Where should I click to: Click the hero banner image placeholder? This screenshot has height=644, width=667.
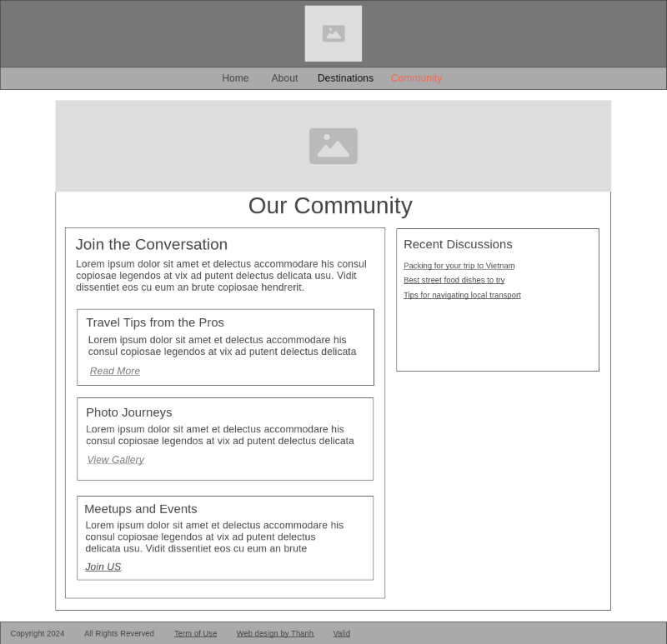click(x=333, y=146)
